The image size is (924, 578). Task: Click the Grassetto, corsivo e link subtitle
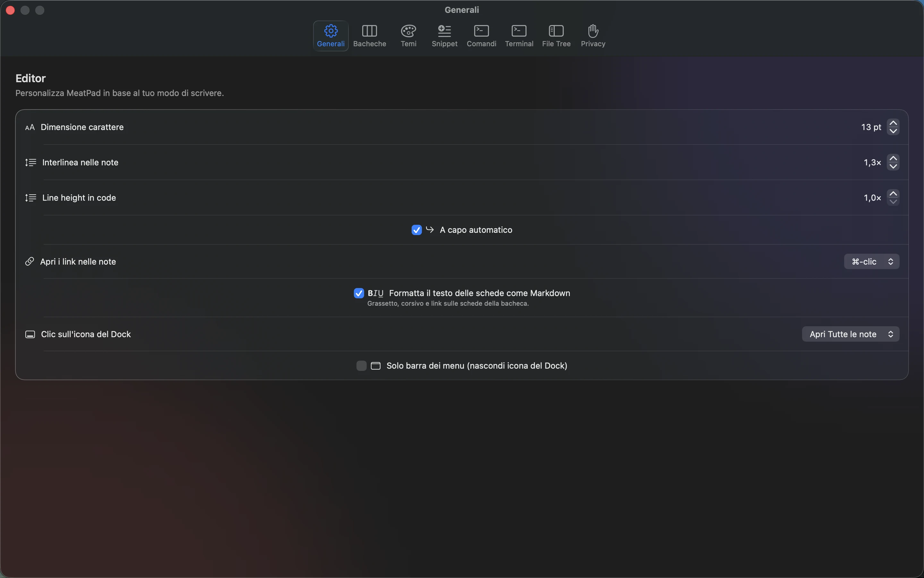pos(448,303)
